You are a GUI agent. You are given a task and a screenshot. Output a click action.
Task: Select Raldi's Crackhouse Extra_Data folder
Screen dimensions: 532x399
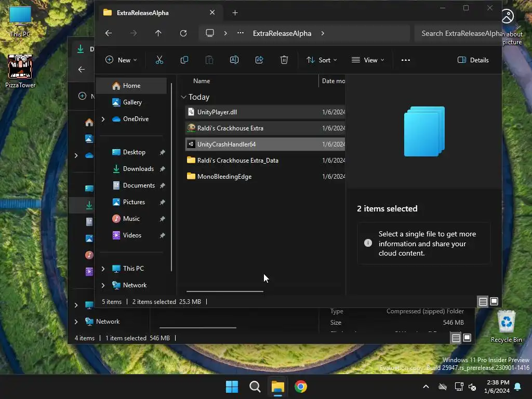click(x=265, y=161)
